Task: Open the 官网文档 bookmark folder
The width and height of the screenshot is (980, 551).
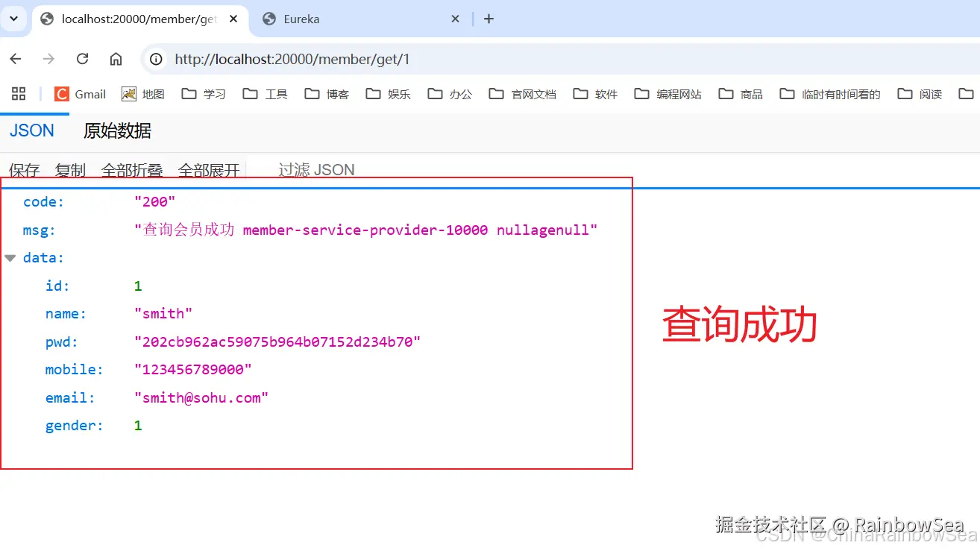Action: (x=523, y=94)
